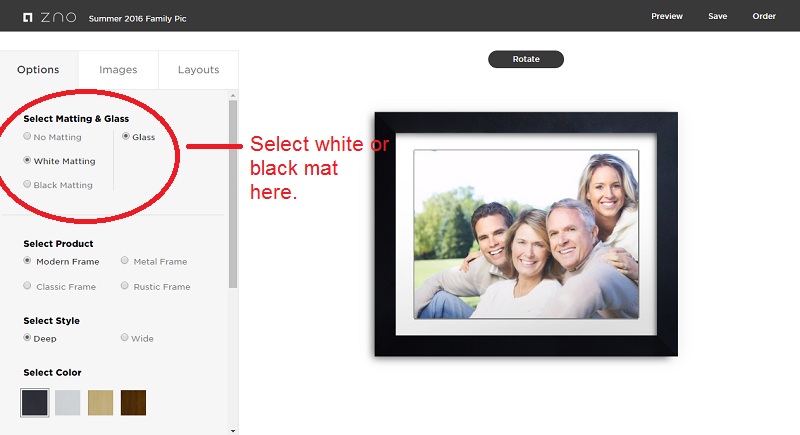Pick the Black Matting radio button
The width and height of the screenshot is (800, 435).
[27, 185]
